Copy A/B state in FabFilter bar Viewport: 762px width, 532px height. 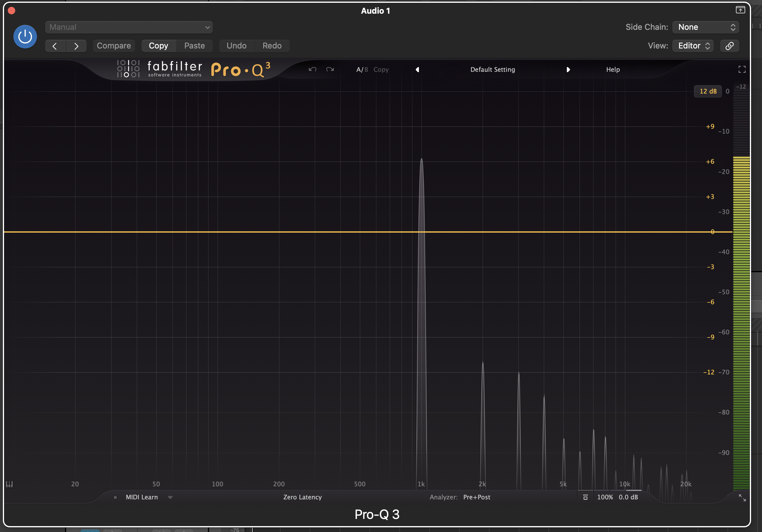pyautogui.click(x=381, y=70)
